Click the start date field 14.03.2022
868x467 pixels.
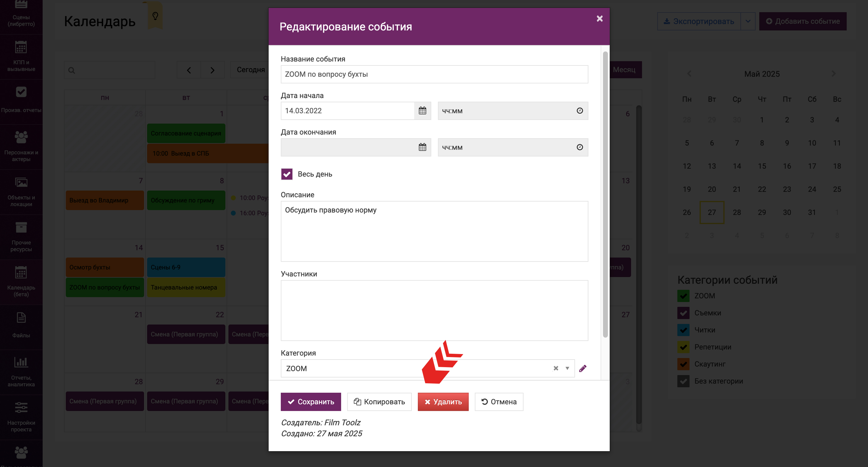pos(348,111)
